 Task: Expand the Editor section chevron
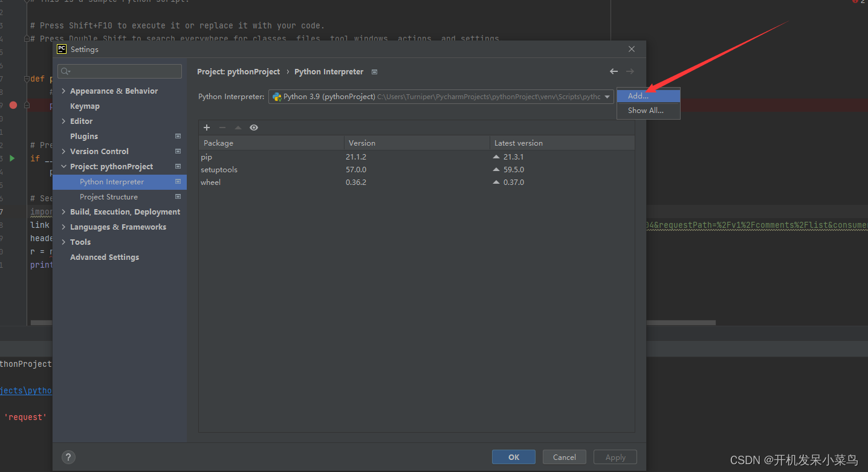pos(63,121)
